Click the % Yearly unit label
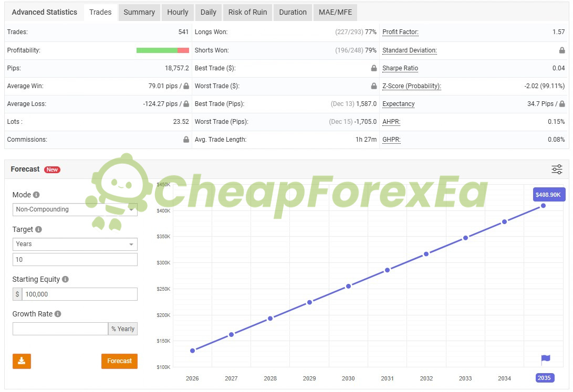 pos(123,329)
